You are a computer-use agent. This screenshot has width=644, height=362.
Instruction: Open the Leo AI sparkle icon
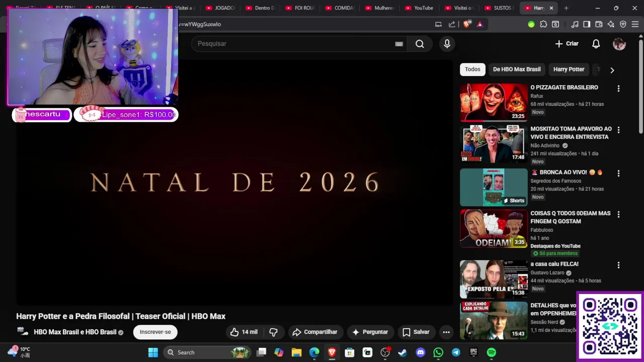tap(611, 24)
